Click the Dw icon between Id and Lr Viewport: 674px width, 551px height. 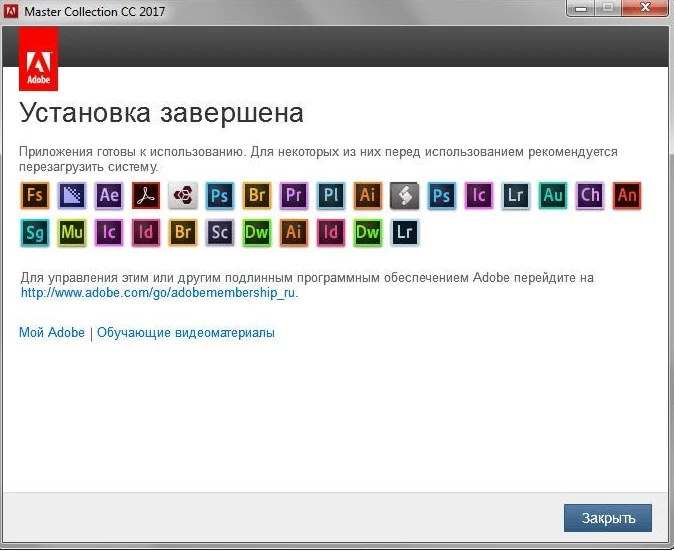tap(368, 233)
